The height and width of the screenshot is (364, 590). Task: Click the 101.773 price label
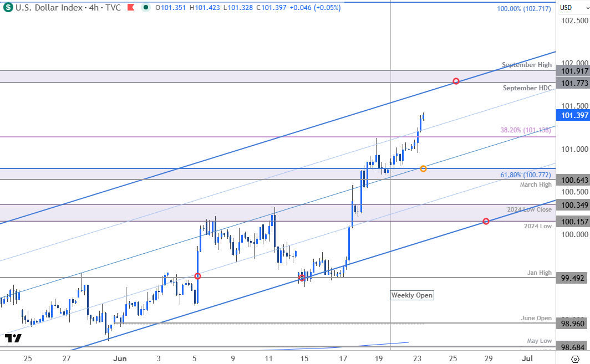573,83
